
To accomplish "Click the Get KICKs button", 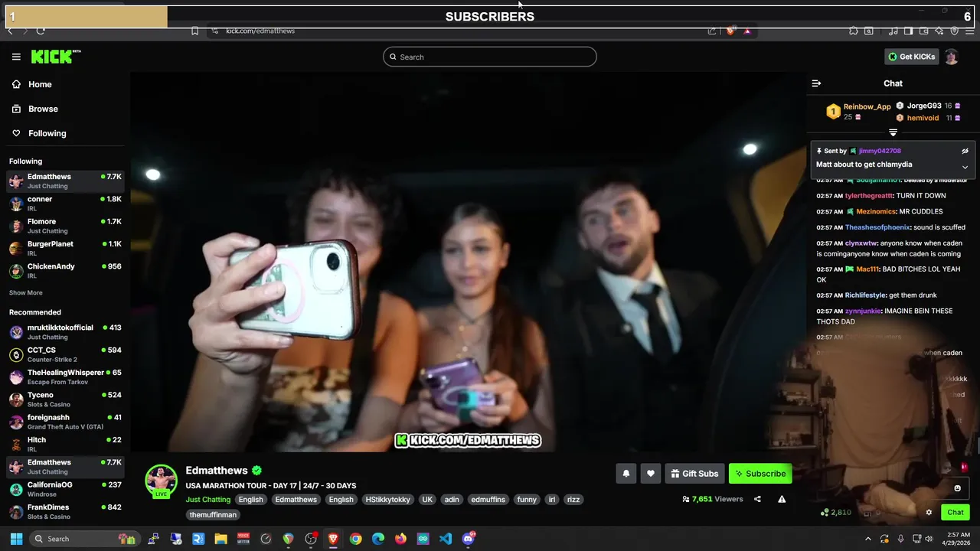I will 911,57.
